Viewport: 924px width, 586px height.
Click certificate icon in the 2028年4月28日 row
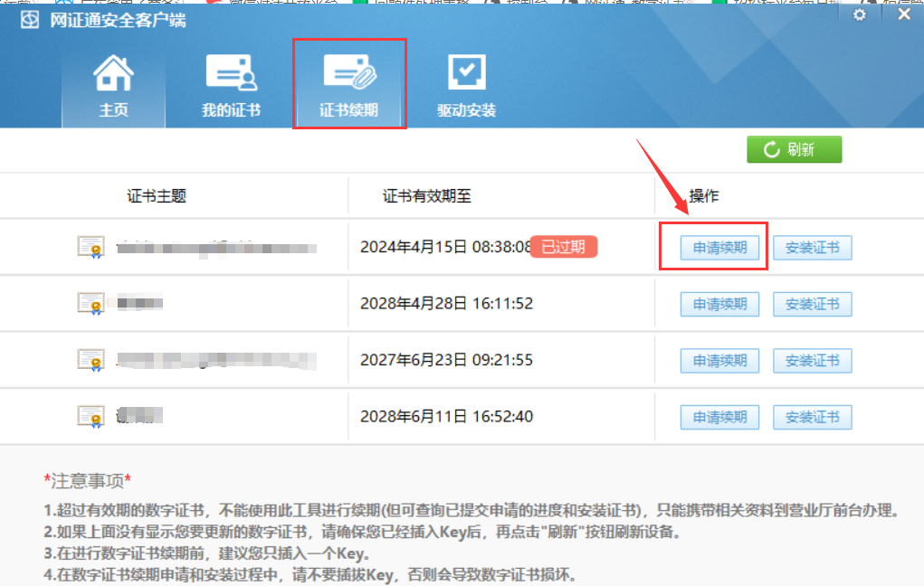tap(91, 304)
